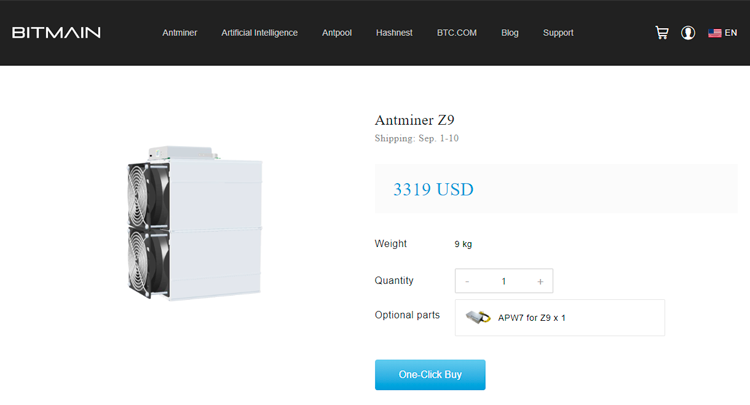Click the quantity input field showing 1

(x=504, y=281)
